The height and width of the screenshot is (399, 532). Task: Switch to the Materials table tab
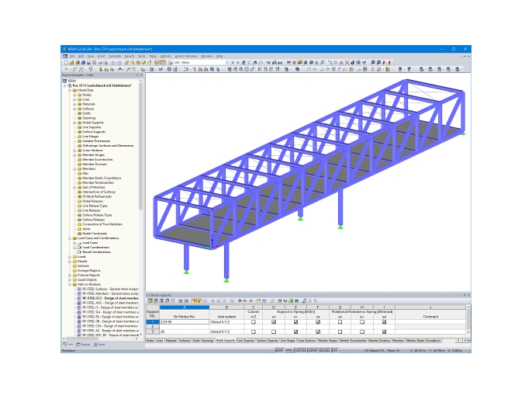pos(171,340)
